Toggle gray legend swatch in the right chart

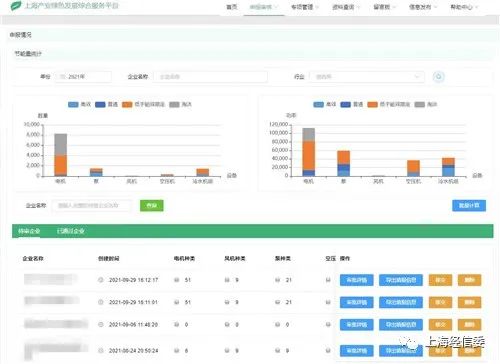point(420,105)
